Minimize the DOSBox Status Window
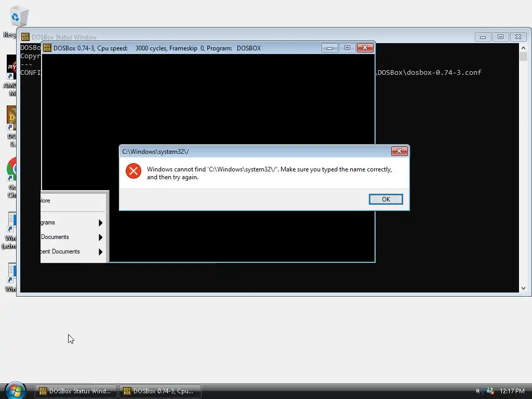Viewport: 532px width, 399px height. 483,37
